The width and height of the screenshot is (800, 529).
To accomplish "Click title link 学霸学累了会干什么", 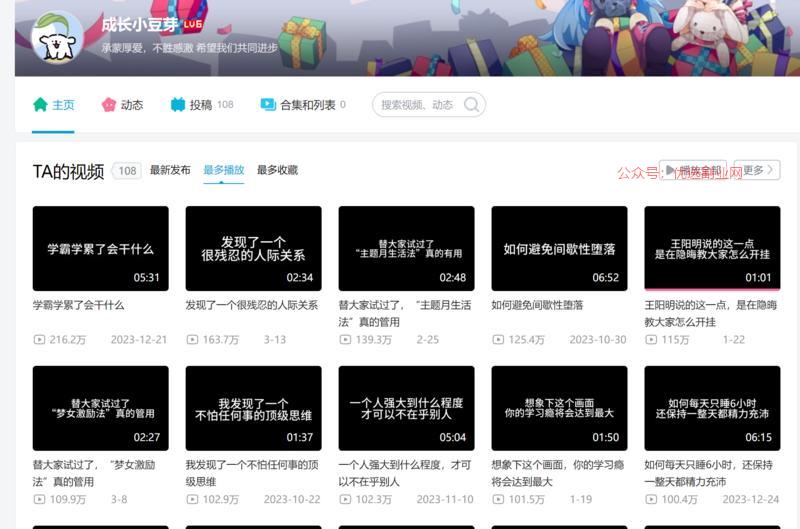I will click(x=79, y=305).
